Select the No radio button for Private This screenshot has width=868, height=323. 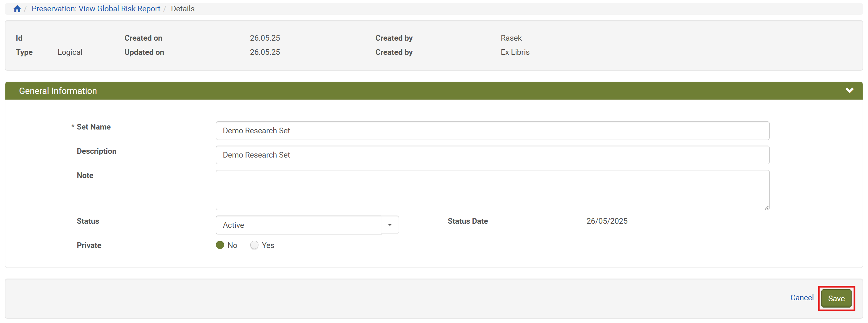[220, 245]
